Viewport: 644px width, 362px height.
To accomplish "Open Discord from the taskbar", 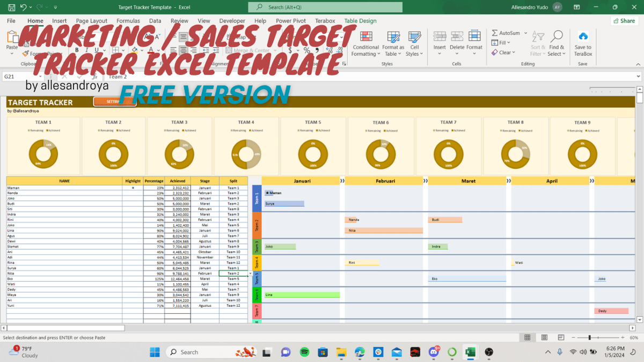I will (x=434, y=352).
